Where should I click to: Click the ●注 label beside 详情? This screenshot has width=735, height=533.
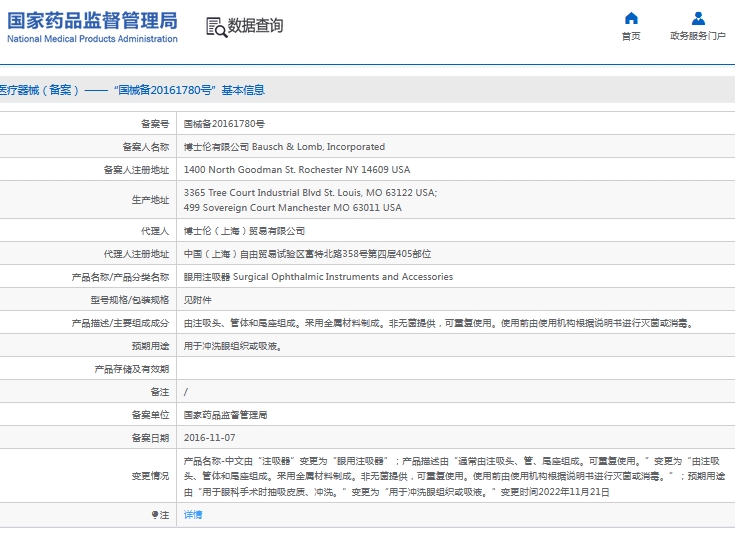click(x=160, y=515)
